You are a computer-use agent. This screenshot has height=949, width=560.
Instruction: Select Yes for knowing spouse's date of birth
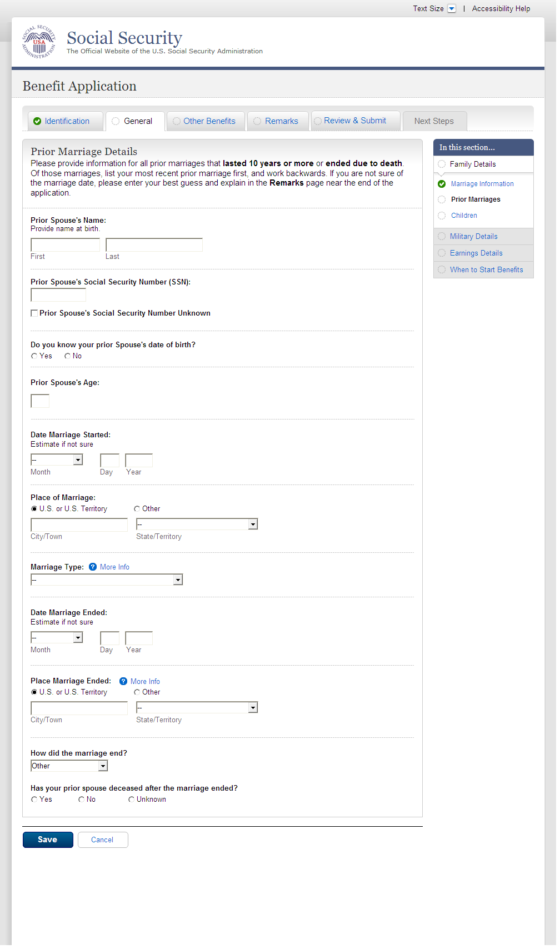coord(34,356)
